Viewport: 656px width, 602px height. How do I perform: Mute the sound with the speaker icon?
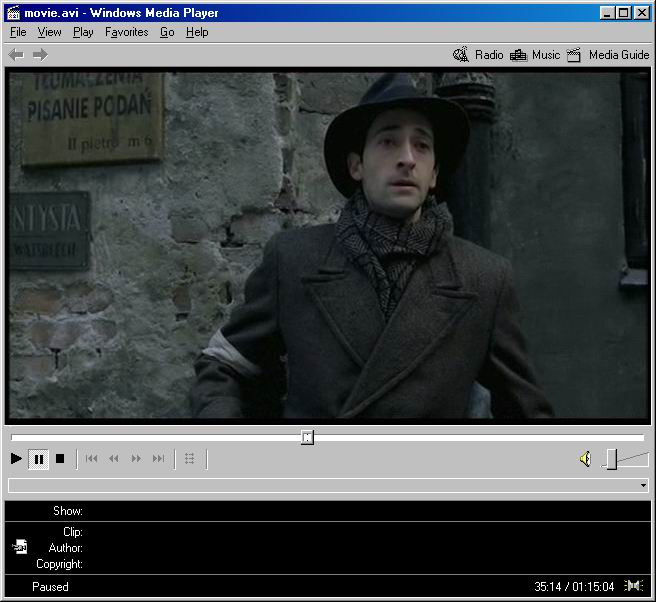pos(585,459)
